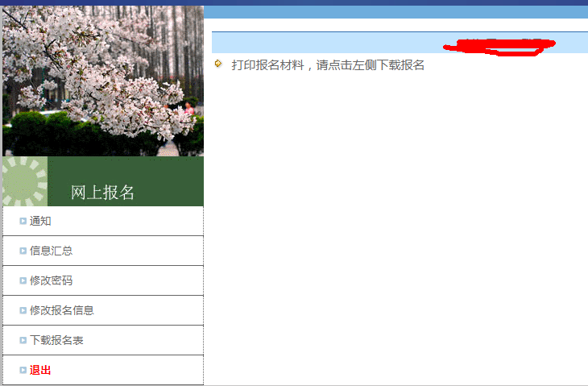Click the arrow icon beside 修改密码
The image size is (588, 386).
[x=23, y=280]
